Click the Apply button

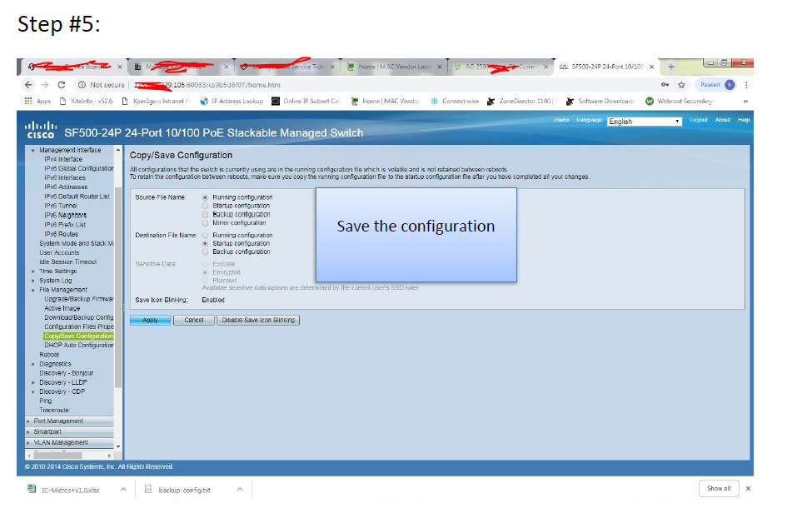point(150,321)
